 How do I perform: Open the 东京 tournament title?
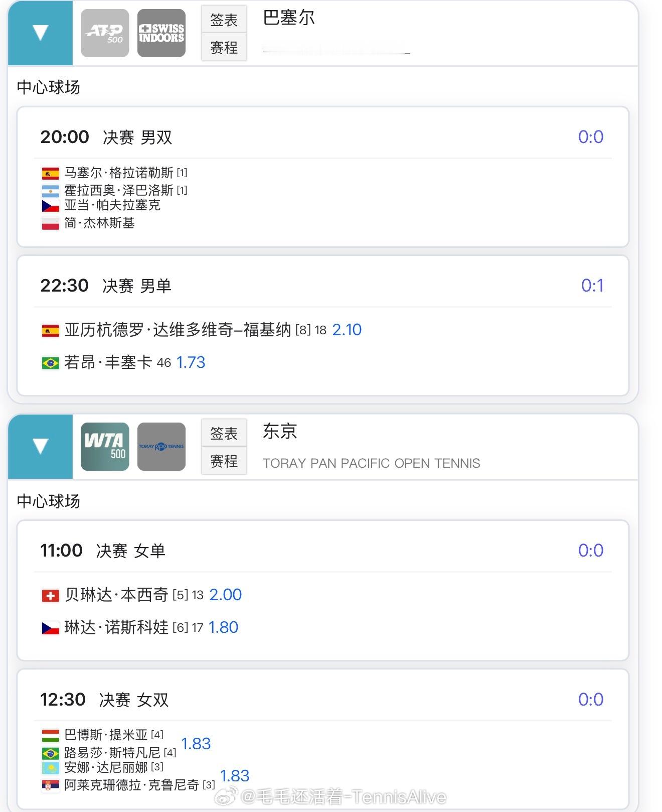tap(280, 431)
